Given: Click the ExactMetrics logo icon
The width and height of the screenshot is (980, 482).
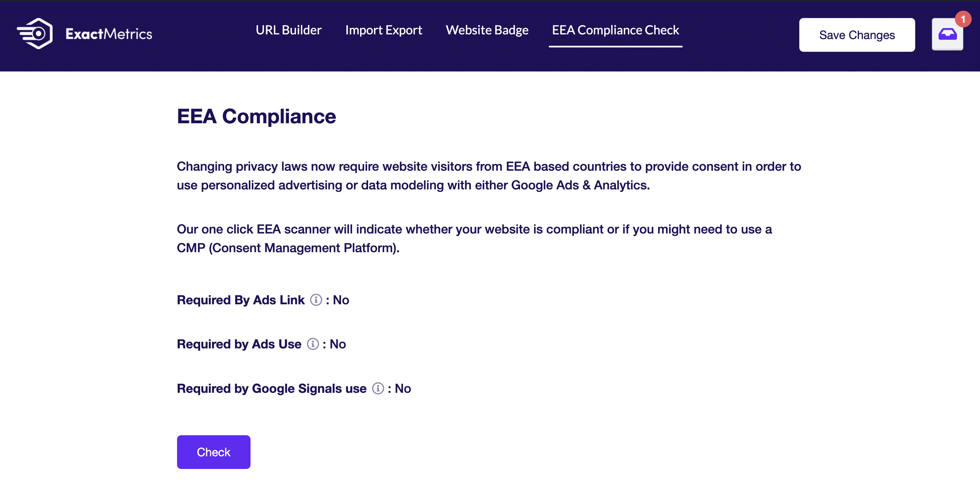Looking at the screenshot, I should pyautogui.click(x=35, y=33).
